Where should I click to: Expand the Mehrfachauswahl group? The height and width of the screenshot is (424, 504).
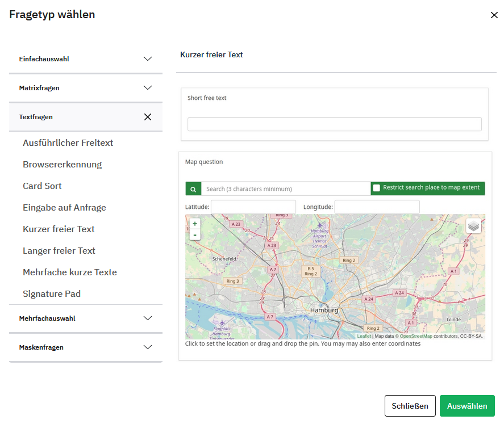point(148,318)
